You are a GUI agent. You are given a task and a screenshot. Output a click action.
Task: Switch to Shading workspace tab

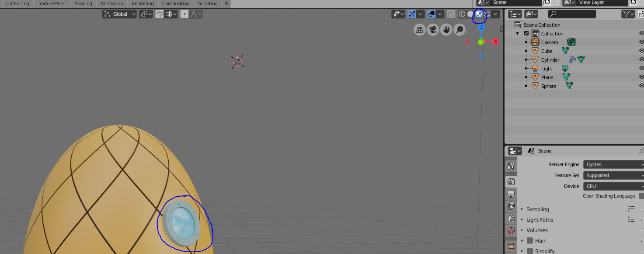point(83,3)
